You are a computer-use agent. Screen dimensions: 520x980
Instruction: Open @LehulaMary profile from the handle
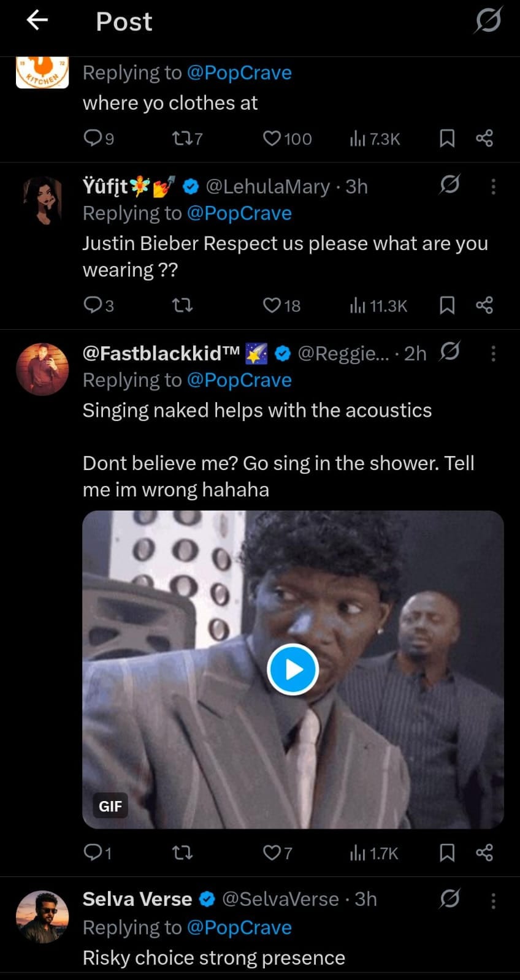pos(267,186)
